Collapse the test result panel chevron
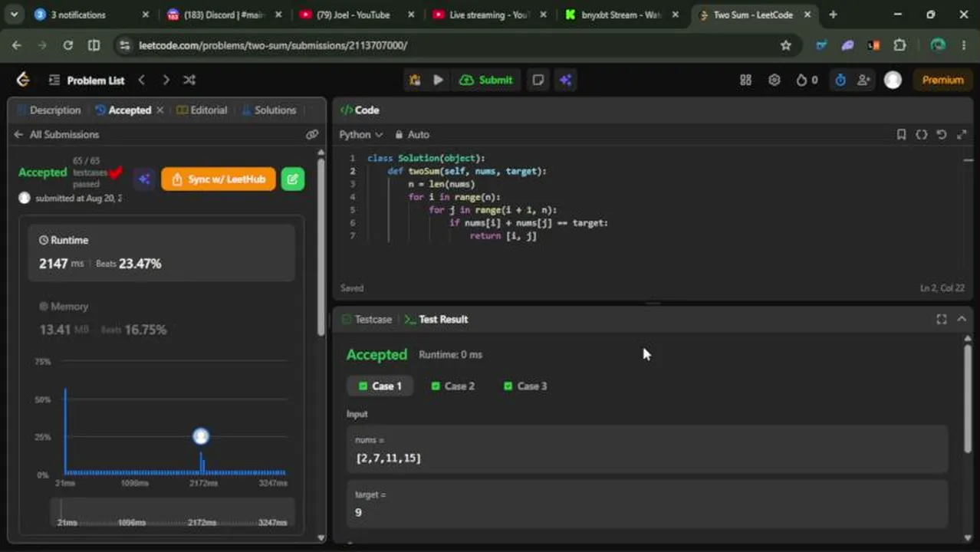This screenshot has height=552, width=980. click(962, 319)
